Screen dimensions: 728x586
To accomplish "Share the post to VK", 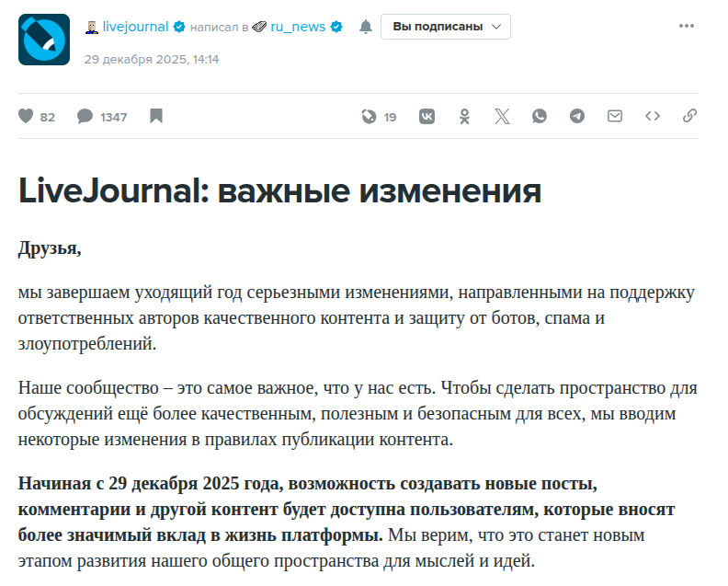I will 427,117.
